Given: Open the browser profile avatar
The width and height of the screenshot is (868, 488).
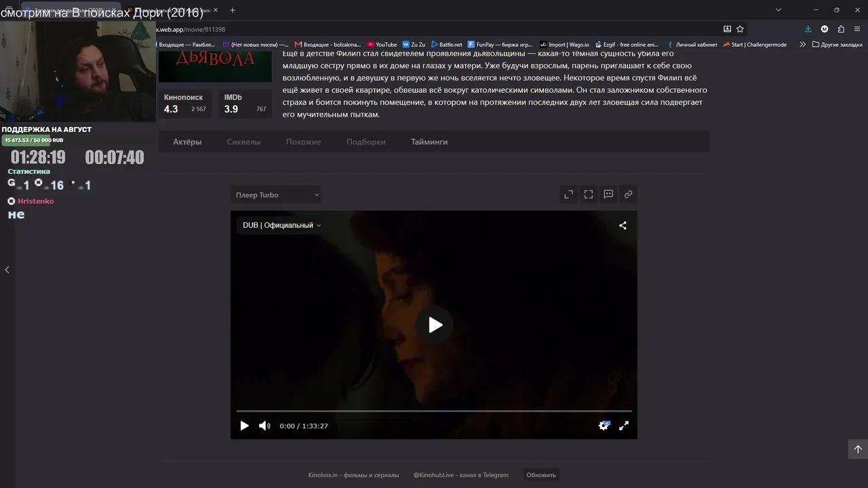Looking at the screenshot, I should (825, 29).
